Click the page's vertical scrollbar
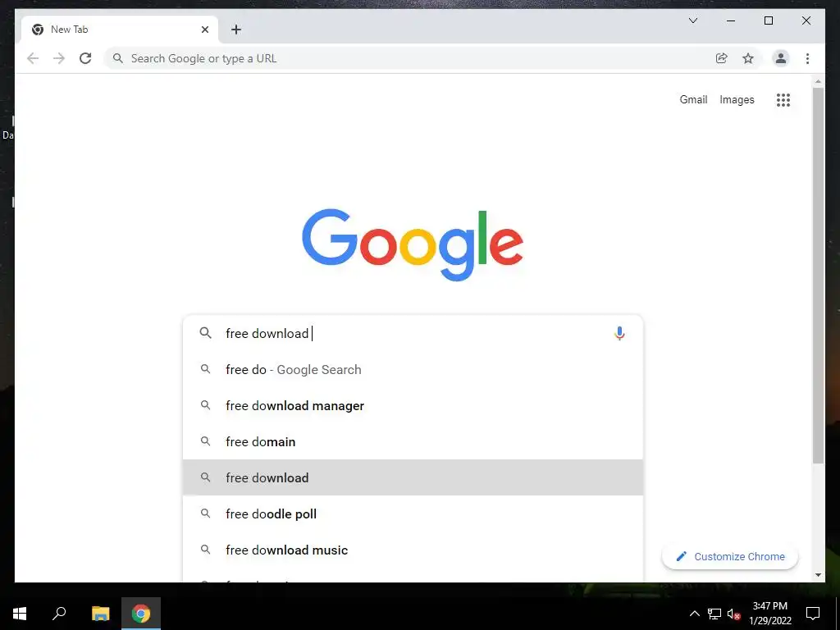The image size is (840, 630). pyautogui.click(x=818, y=276)
